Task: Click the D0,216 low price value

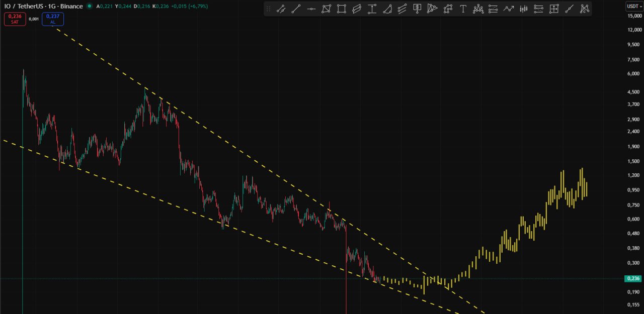Action: [141, 6]
